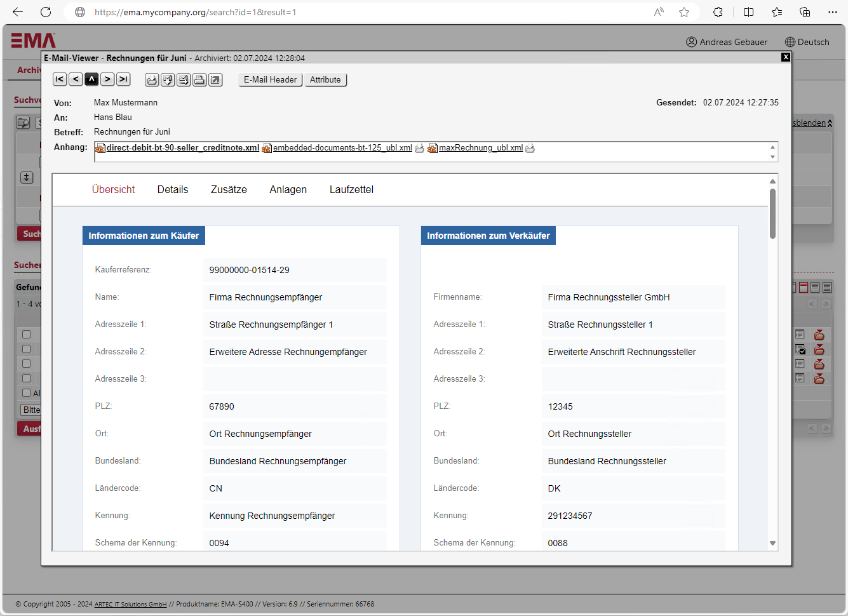The height and width of the screenshot is (616, 848).
Task: Click the Attribute button
Action: point(325,80)
